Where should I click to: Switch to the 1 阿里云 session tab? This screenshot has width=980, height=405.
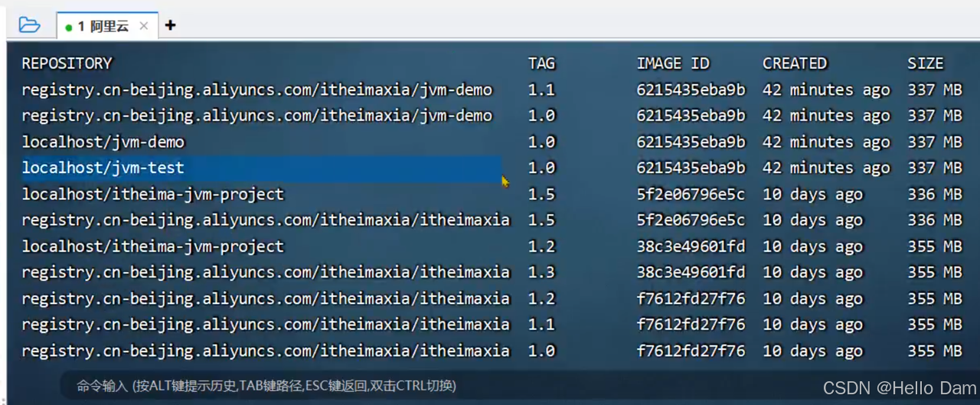pyautogui.click(x=107, y=25)
